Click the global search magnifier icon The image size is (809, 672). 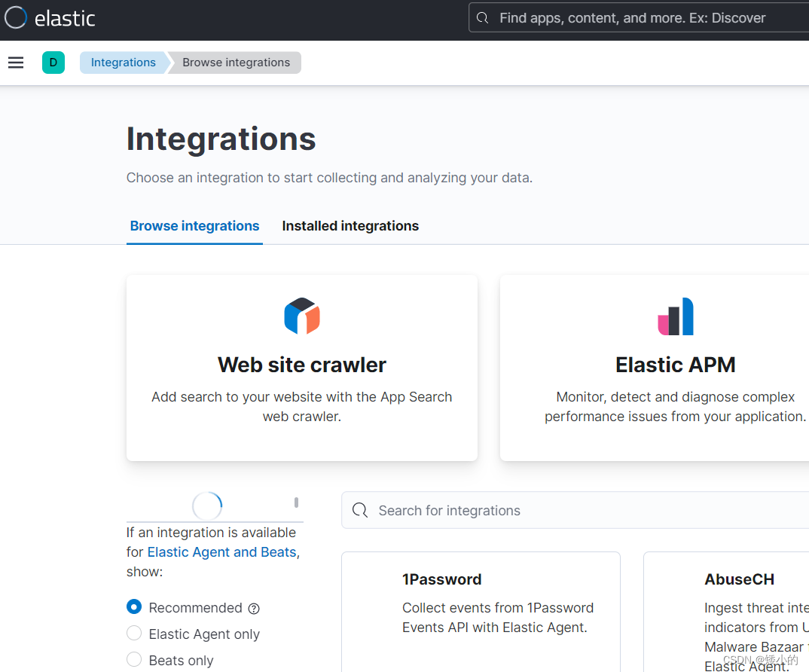482,18
